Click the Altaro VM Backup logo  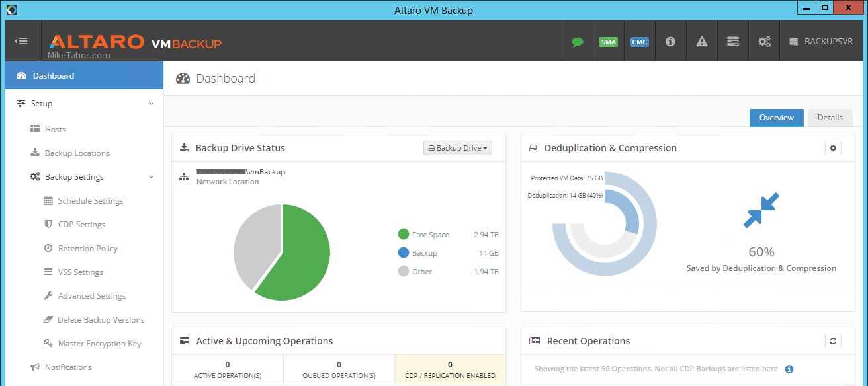tap(136, 43)
